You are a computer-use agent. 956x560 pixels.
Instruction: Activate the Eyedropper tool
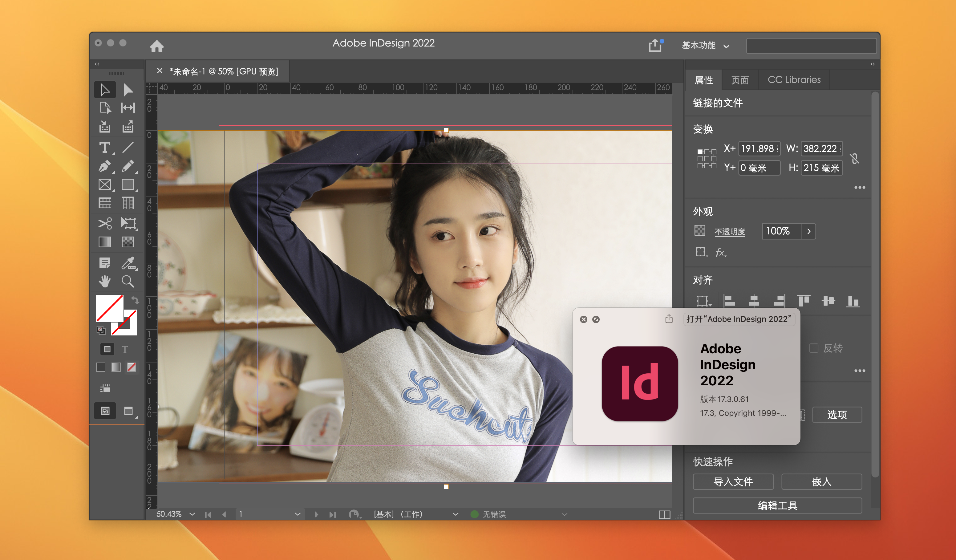click(x=128, y=263)
